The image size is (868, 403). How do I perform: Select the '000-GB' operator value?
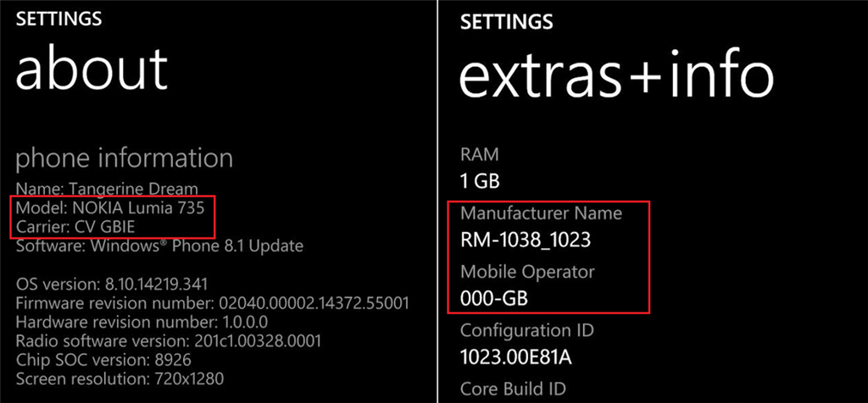click(494, 299)
